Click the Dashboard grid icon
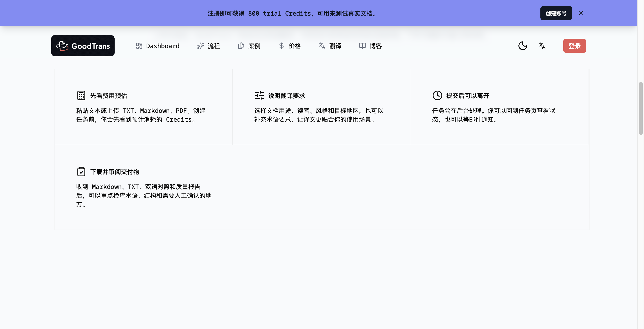Viewport: 644px width, 329px height. point(139,46)
